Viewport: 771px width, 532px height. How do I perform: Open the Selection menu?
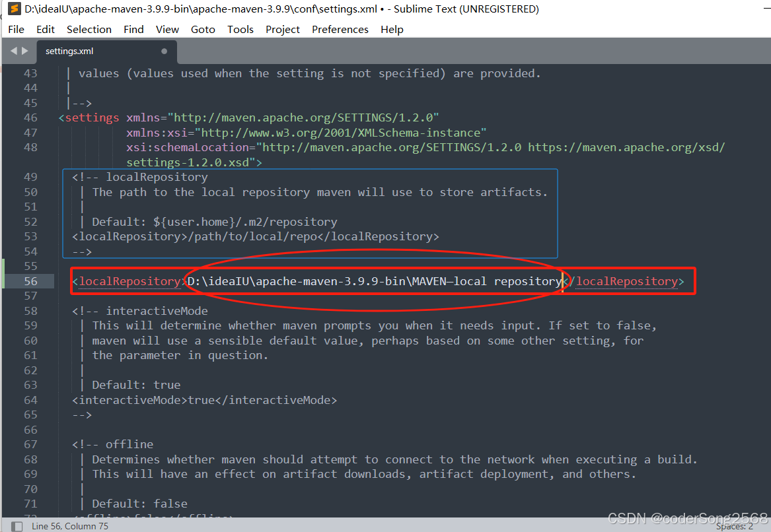point(89,30)
